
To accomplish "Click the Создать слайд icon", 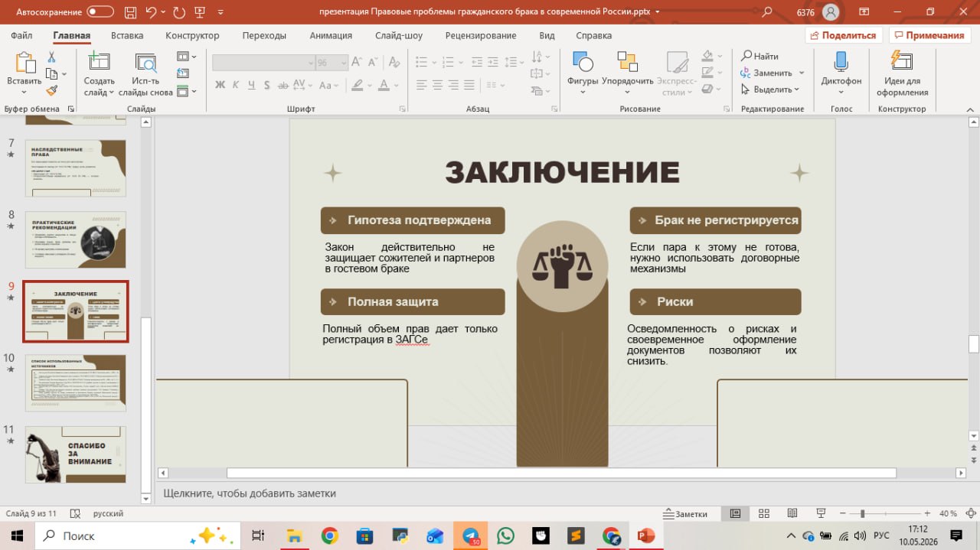I will (x=99, y=63).
